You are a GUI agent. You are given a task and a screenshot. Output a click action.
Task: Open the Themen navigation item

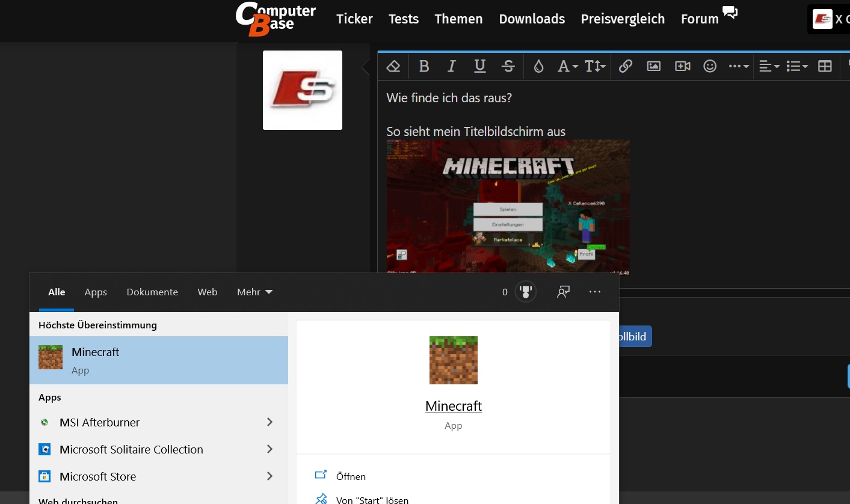pyautogui.click(x=458, y=19)
